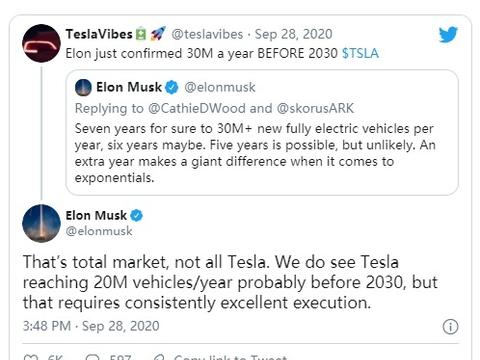Viewport: 480px width, 360px height.
Task: Open the tweet info icon
Action: click(450, 326)
